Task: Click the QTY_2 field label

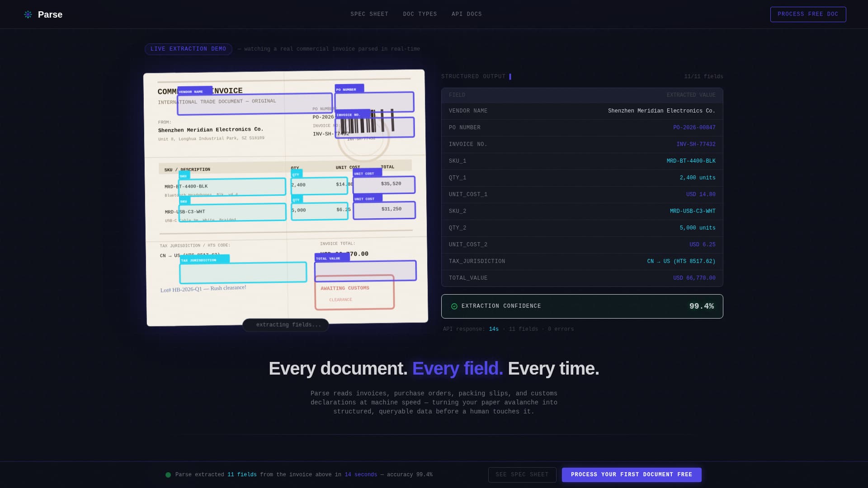Action: [x=458, y=228]
